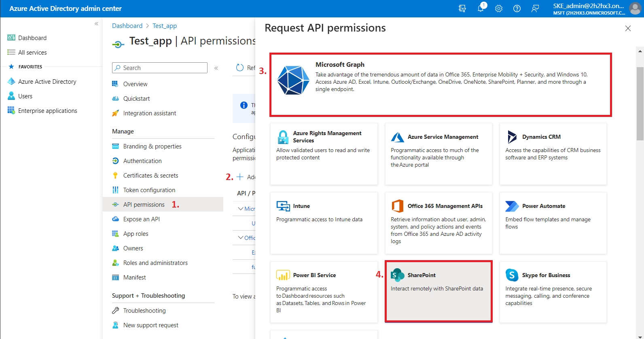Close the Request API permissions panel

click(628, 28)
